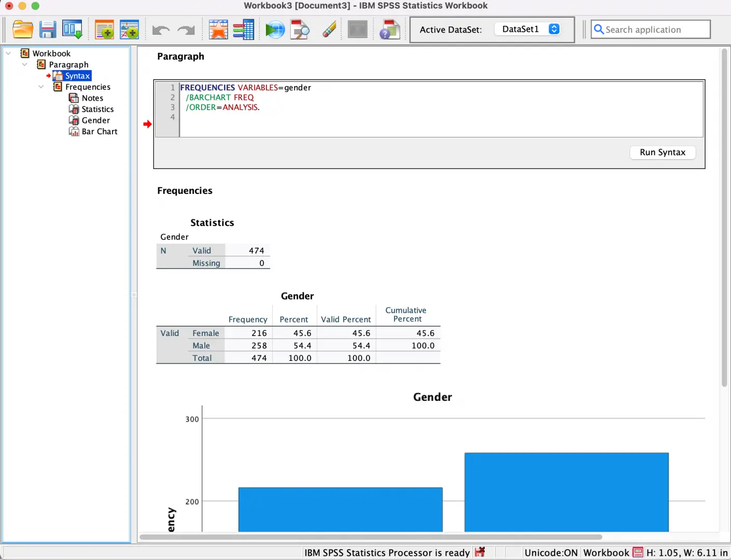Click the star-over-table toolbar icon
This screenshot has width=731, height=560.
pos(218,30)
